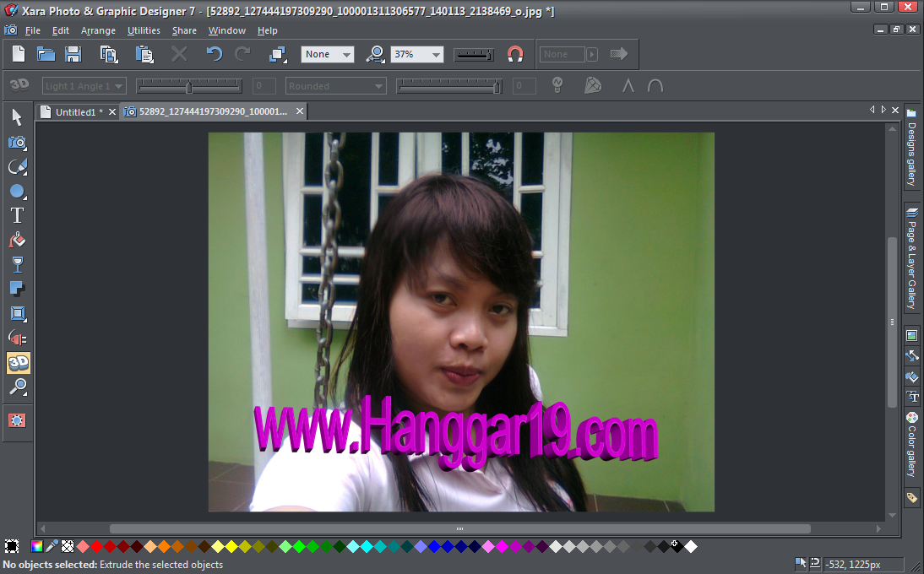Open the Name gallery tag icon
Viewport: 924px width, 574px height.
(x=911, y=498)
